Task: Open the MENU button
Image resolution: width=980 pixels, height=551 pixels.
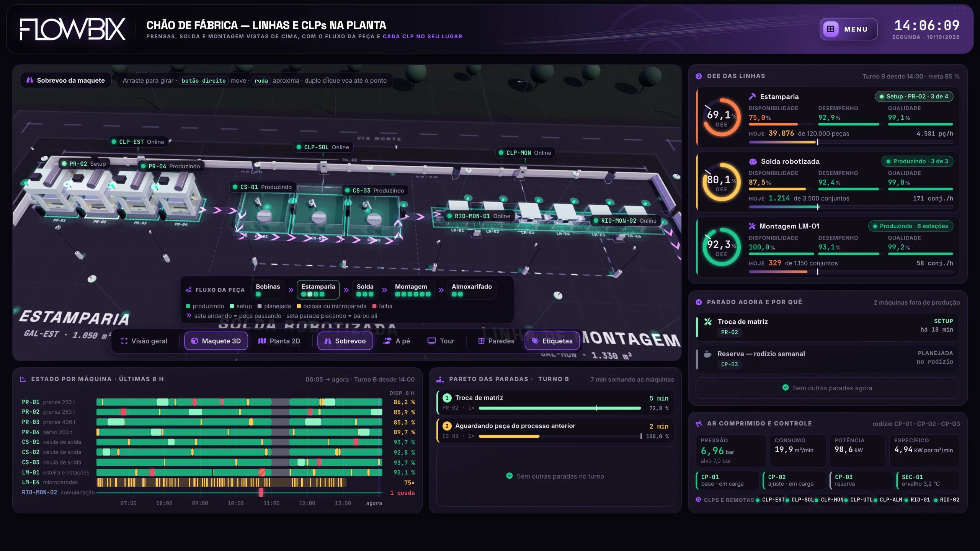Action: tap(848, 29)
